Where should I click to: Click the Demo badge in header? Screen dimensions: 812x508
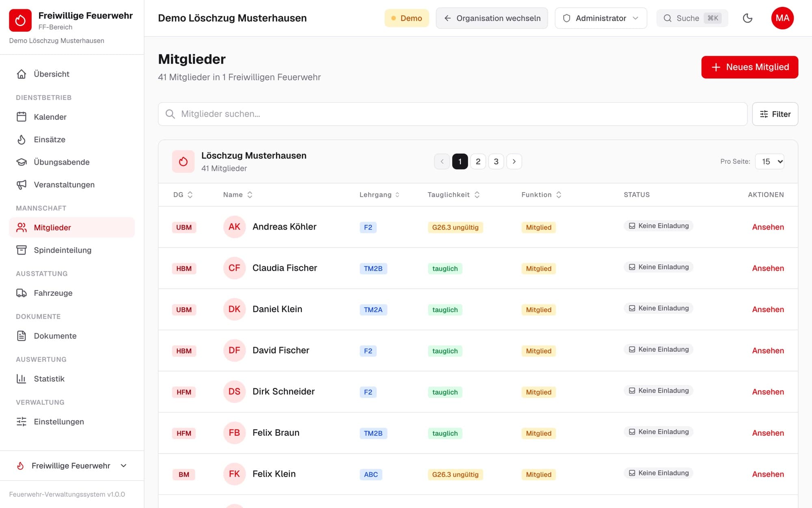click(406, 18)
